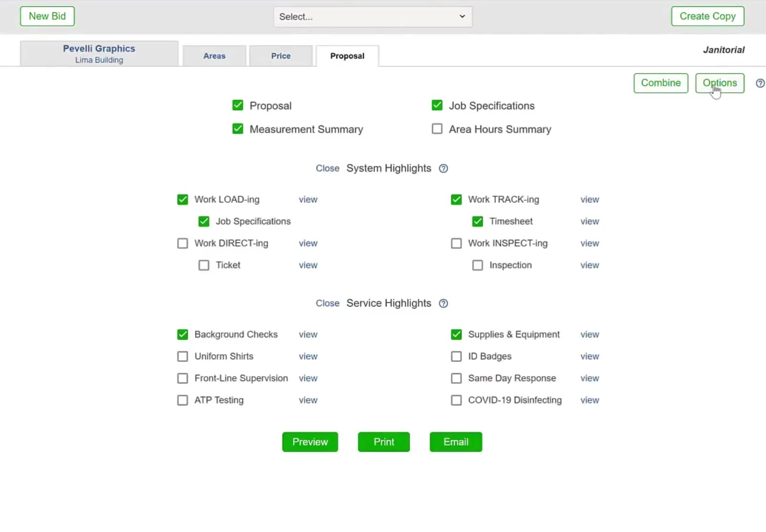The height and width of the screenshot is (532, 766).
Task: Click the Combine button
Action: pyautogui.click(x=661, y=83)
